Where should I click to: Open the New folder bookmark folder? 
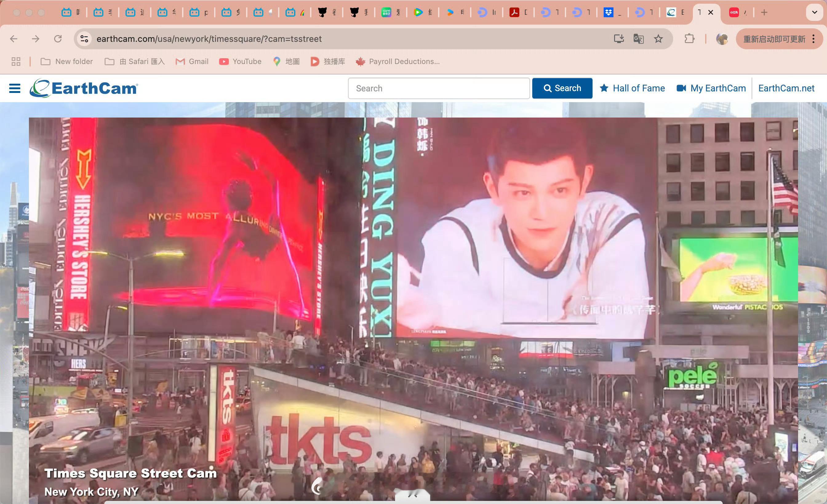[66, 62]
